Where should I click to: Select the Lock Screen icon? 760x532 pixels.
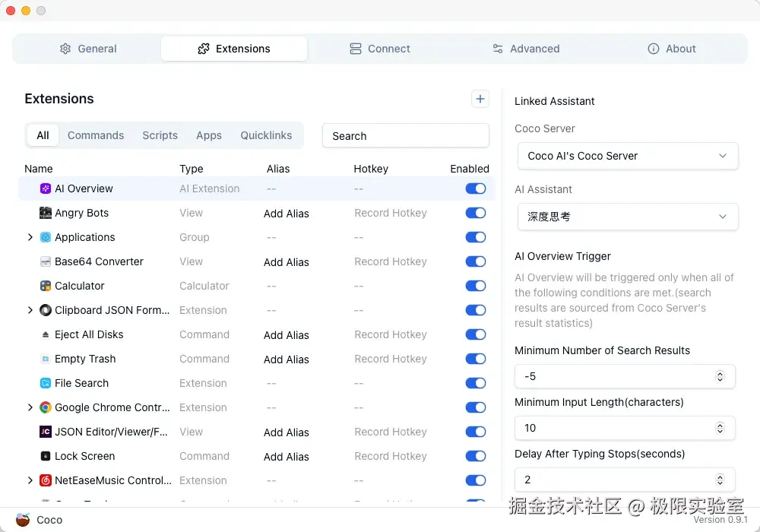point(46,456)
